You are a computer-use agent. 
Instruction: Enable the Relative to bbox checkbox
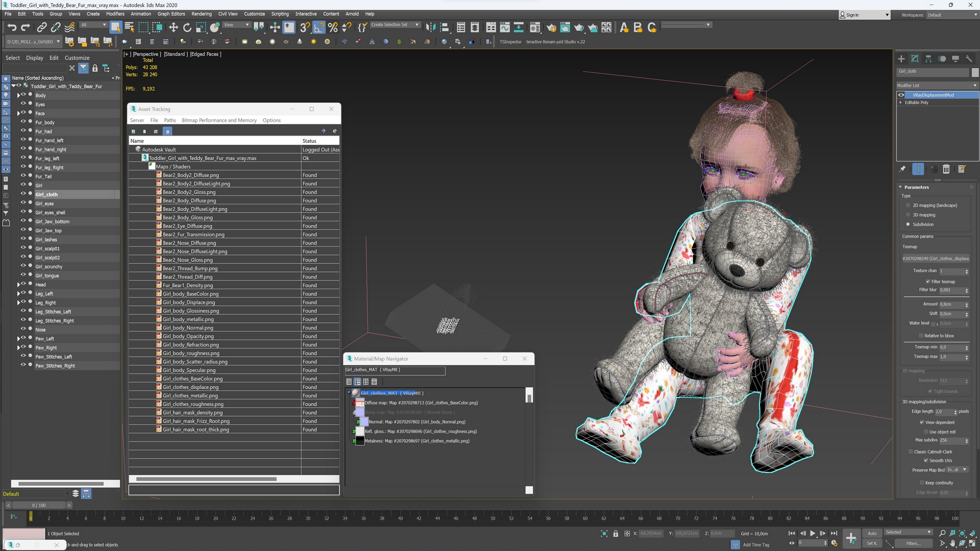(x=921, y=336)
